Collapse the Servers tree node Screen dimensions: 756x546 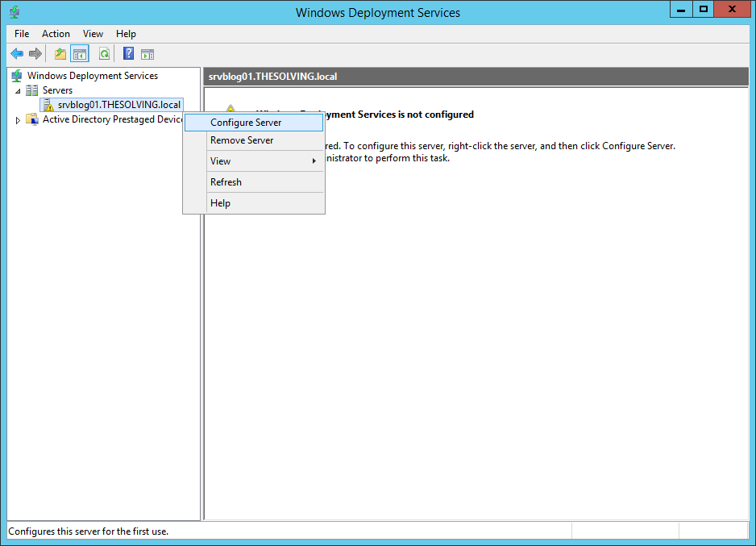[18, 90]
